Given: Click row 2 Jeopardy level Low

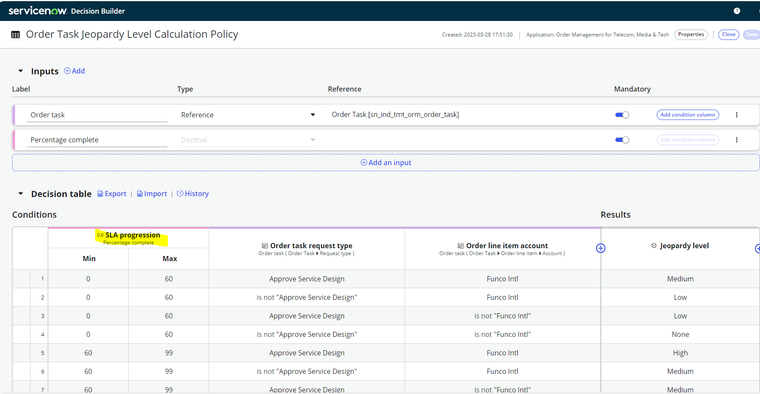Looking at the screenshot, I should pos(680,297).
